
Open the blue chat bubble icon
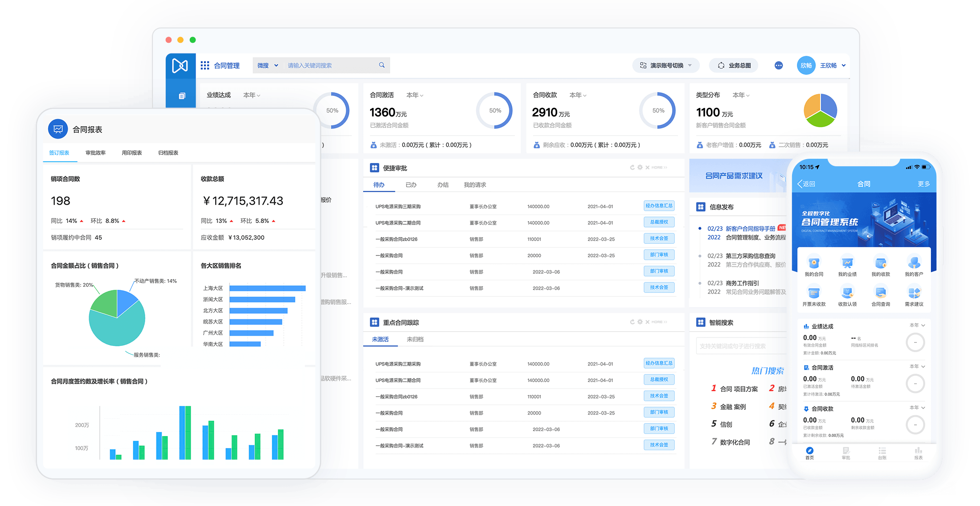coord(779,66)
